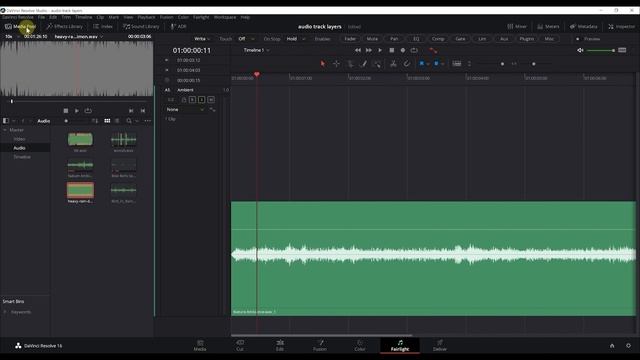Click the timeline Rewind button

click(358, 50)
